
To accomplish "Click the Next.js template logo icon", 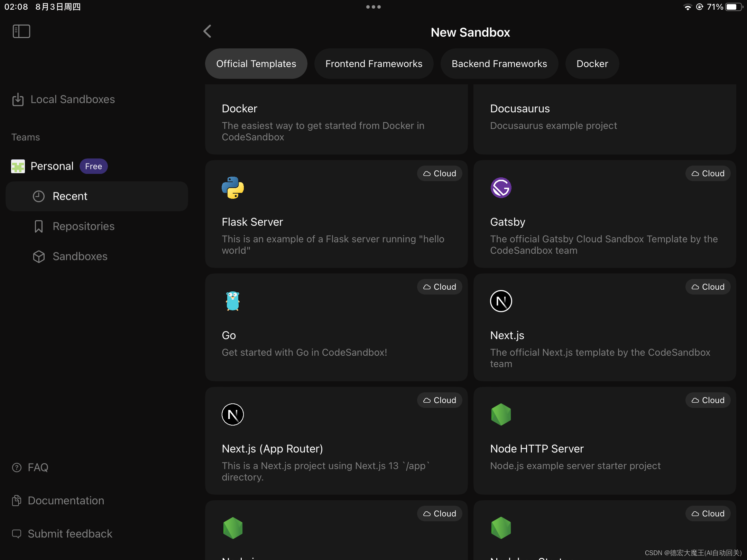I will pos(501,301).
